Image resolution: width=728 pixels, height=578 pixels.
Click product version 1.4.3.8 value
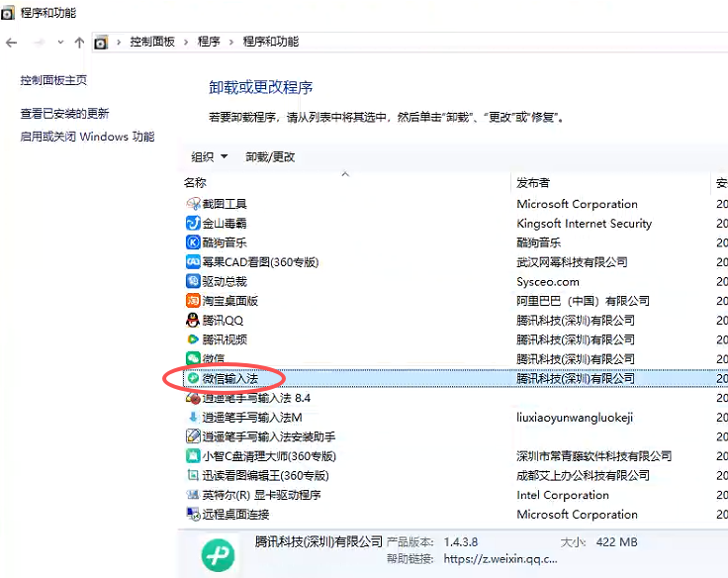[x=461, y=541]
